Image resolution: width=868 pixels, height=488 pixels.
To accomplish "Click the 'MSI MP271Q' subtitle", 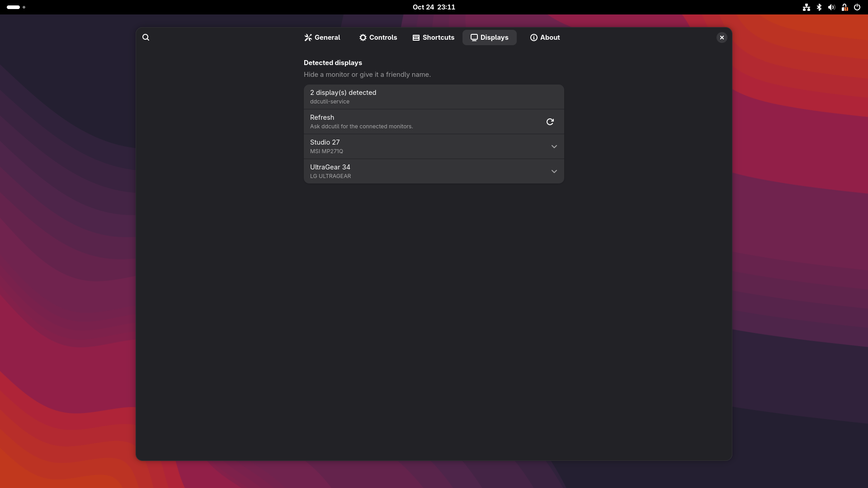I will [326, 151].
